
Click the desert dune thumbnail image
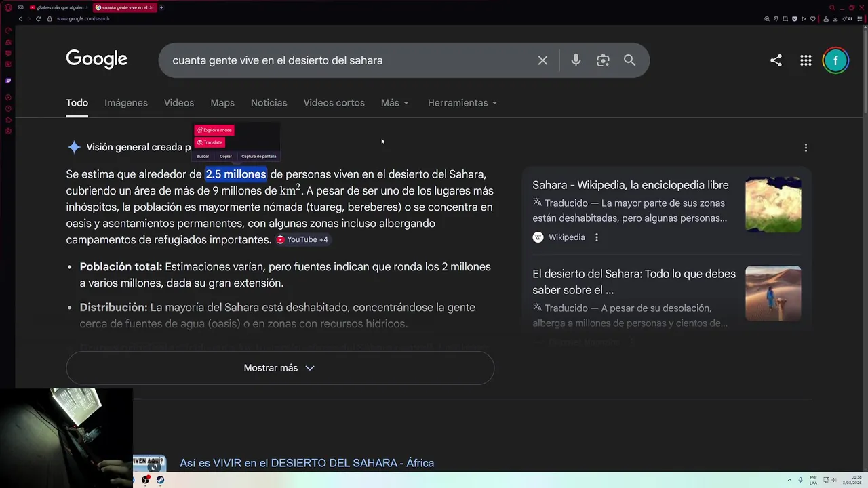(773, 293)
